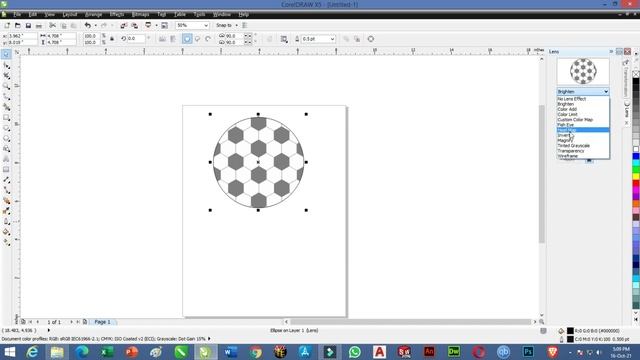Open the File menu
640x360 pixels.
coord(17,14)
